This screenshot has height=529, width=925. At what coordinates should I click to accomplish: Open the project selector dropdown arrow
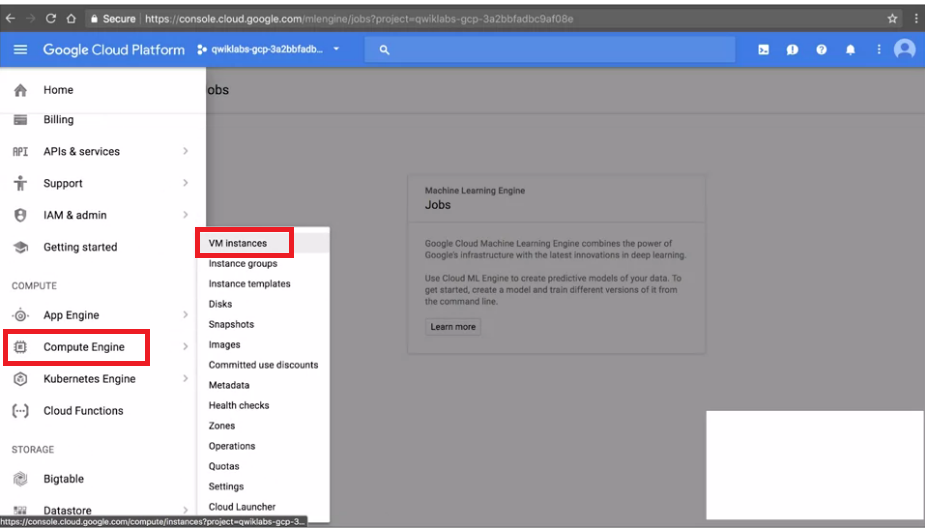336,49
